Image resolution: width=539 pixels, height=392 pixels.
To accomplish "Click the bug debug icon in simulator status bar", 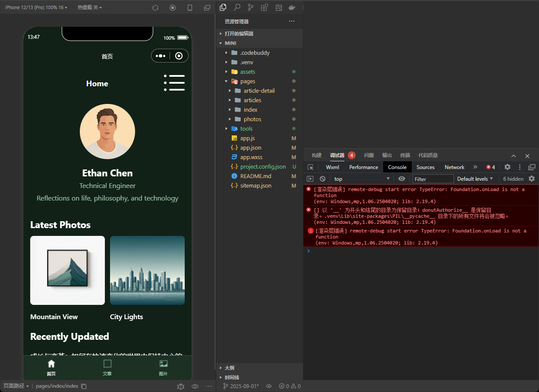I will (x=181, y=386).
